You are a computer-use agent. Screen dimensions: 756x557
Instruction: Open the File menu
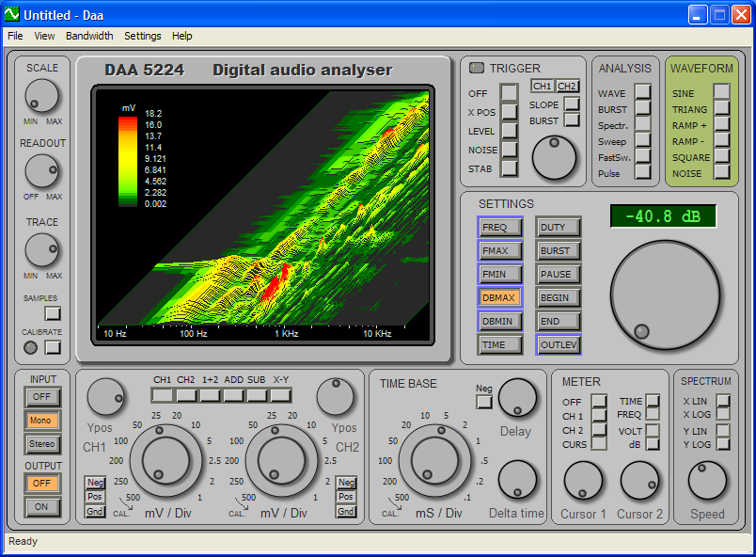coord(15,36)
